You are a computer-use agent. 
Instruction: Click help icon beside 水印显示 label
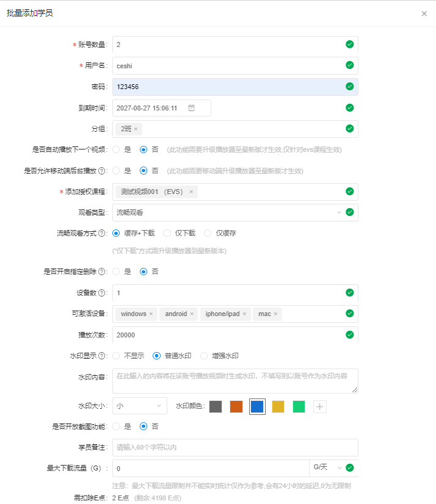click(102, 356)
